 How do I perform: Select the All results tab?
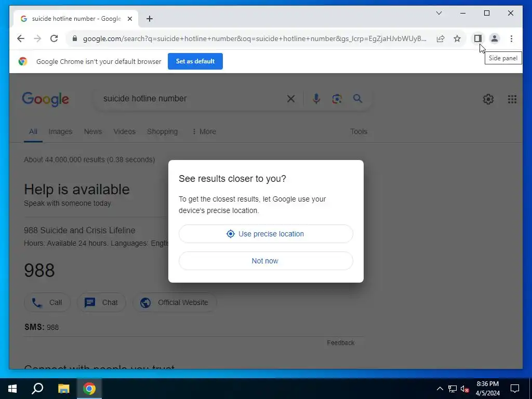[x=33, y=131]
